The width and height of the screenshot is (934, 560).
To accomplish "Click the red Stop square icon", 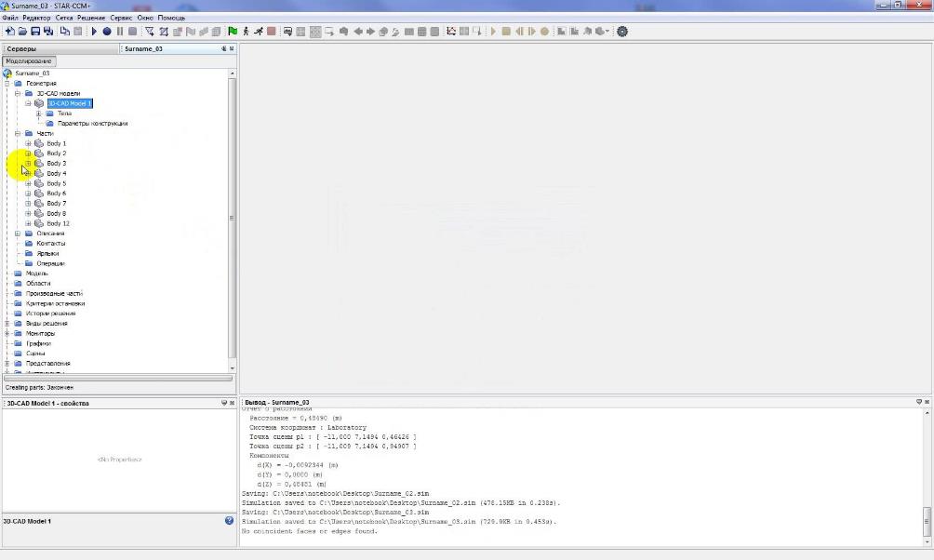I will pyautogui.click(x=271, y=32).
